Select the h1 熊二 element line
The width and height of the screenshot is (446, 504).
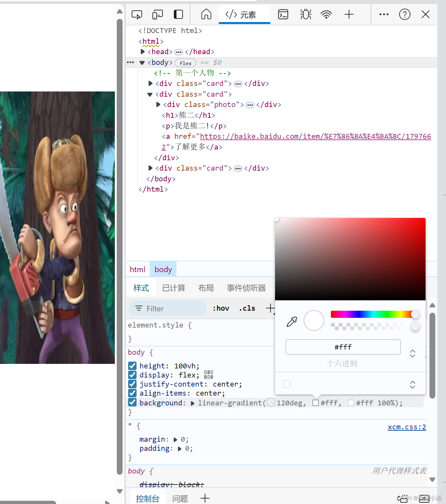pyautogui.click(x=188, y=115)
